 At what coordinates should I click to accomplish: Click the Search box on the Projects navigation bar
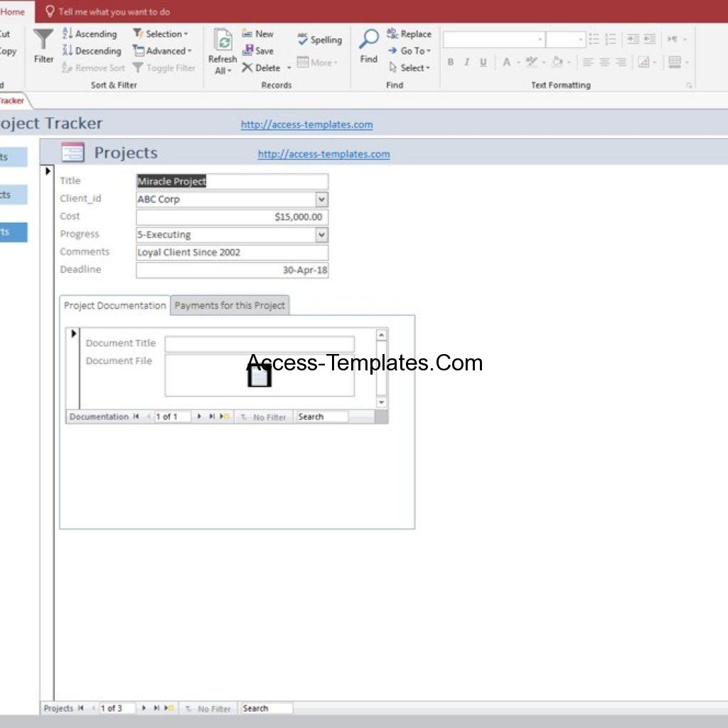(267, 708)
